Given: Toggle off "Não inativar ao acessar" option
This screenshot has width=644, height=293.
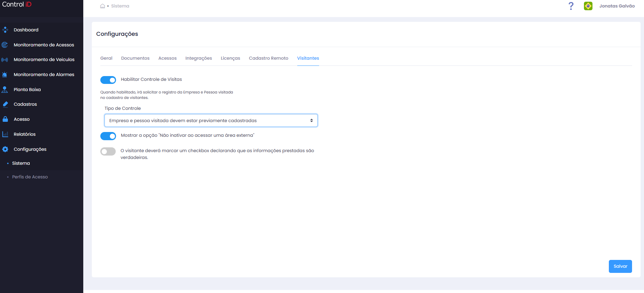Looking at the screenshot, I should [x=108, y=136].
